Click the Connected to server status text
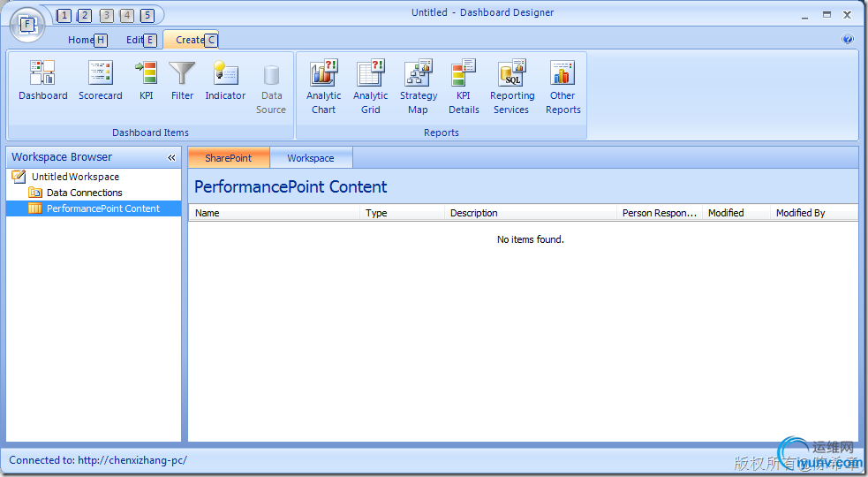The height and width of the screenshot is (477, 868). [98, 460]
